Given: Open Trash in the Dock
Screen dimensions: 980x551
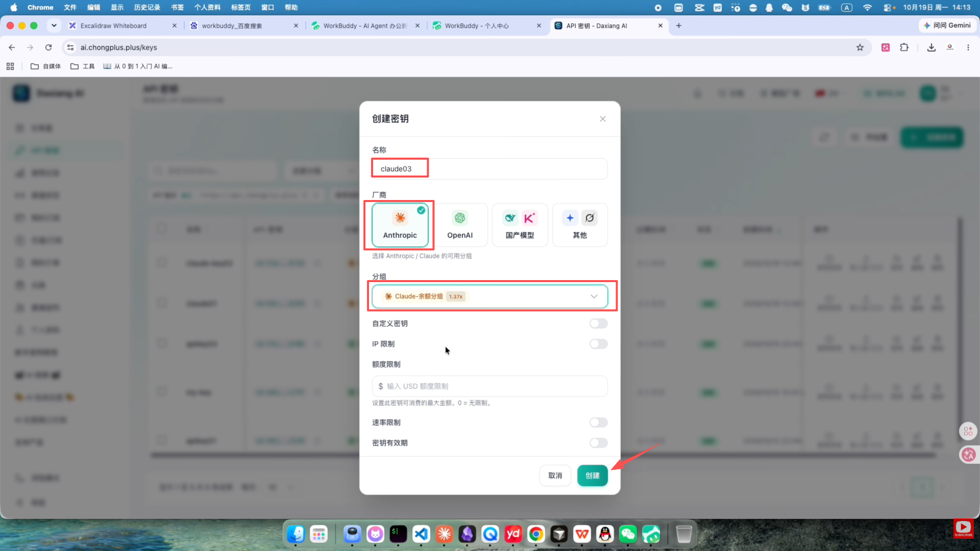Looking at the screenshot, I should click(684, 534).
